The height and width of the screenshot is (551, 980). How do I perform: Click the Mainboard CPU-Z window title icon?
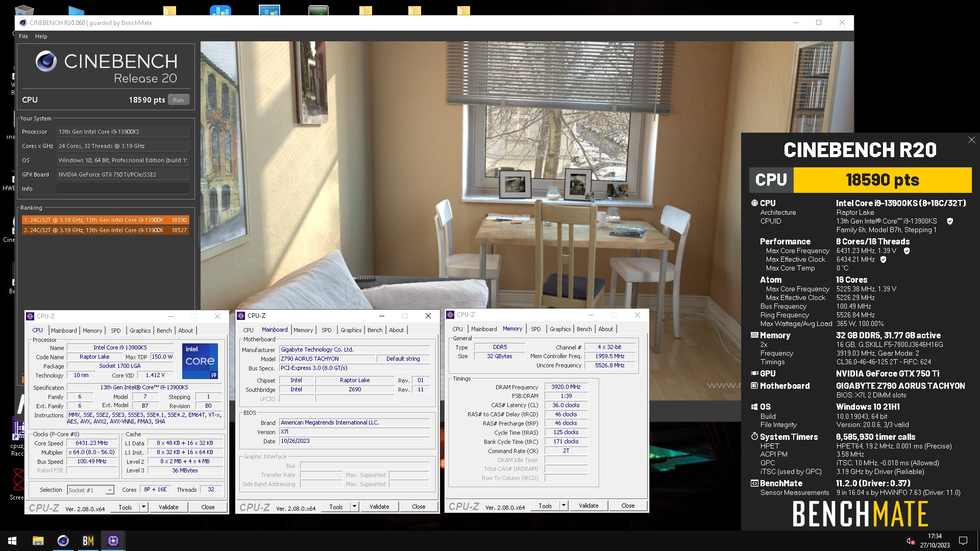click(x=241, y=316)
